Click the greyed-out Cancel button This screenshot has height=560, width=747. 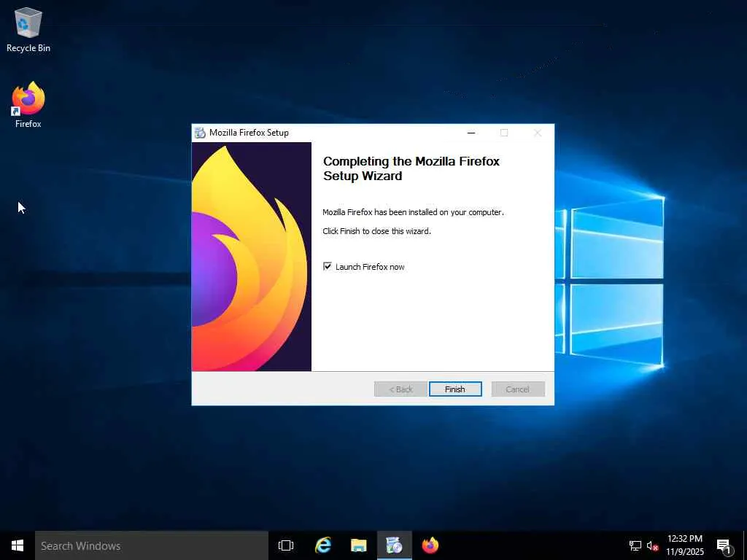[x=518, y=389]
